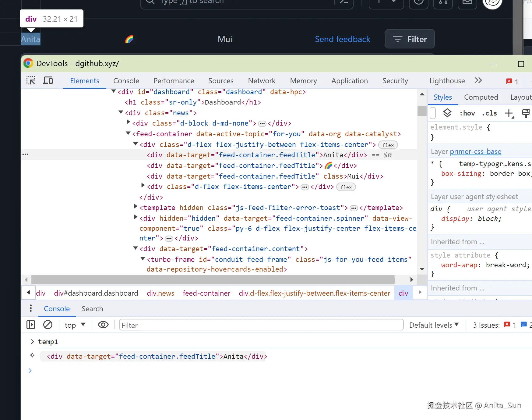This screenshot has height=420, width=532.
Task: Click the horizontal scrollbar in Elements panel
Action: (213, 279)
